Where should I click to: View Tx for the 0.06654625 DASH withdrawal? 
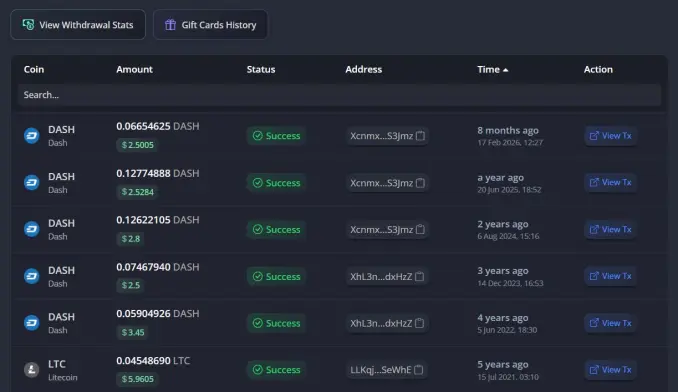[611, 136]
